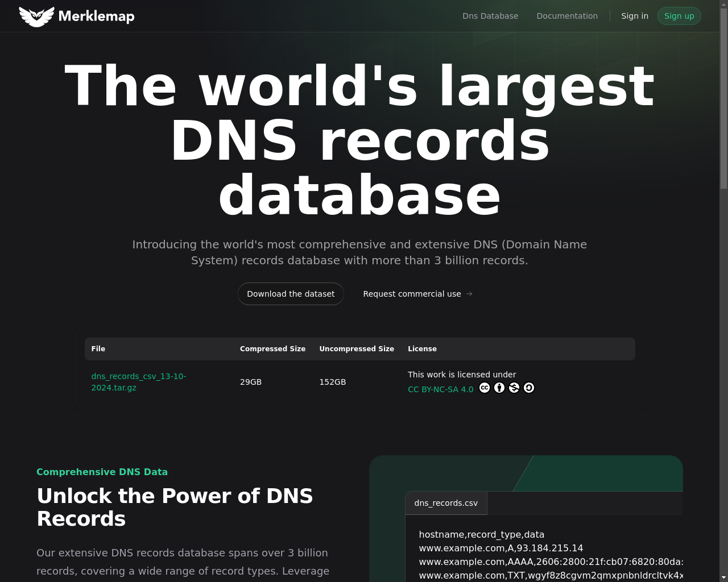The height and width of the screenshot is (582, 728).
Task: Click the 29GB compressed size value
Action: coord(251,382)
